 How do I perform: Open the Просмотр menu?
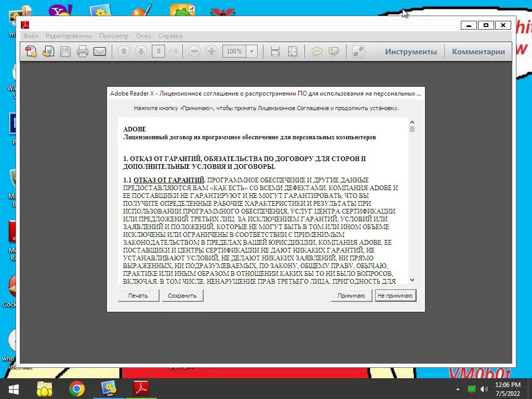114,36
